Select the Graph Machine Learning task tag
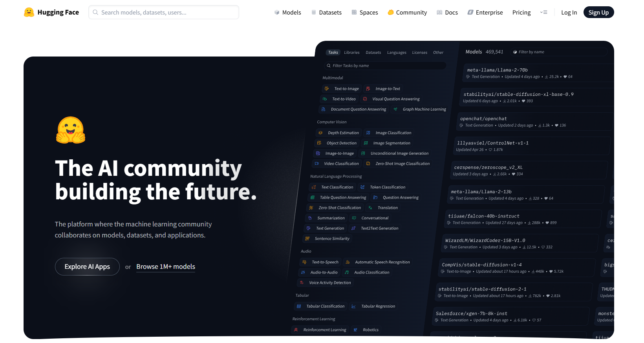Screen dimensions: 644x343 [x=420, y=109]
